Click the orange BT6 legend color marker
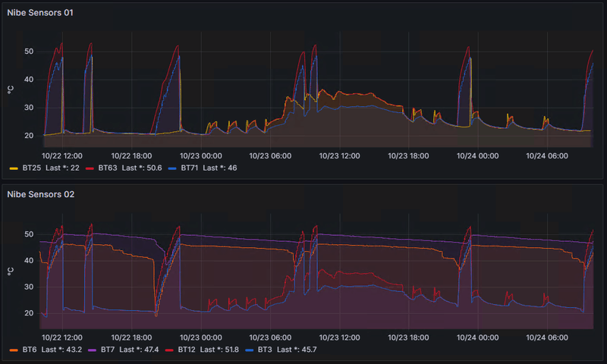607x364 pixels. pos(14,350)
